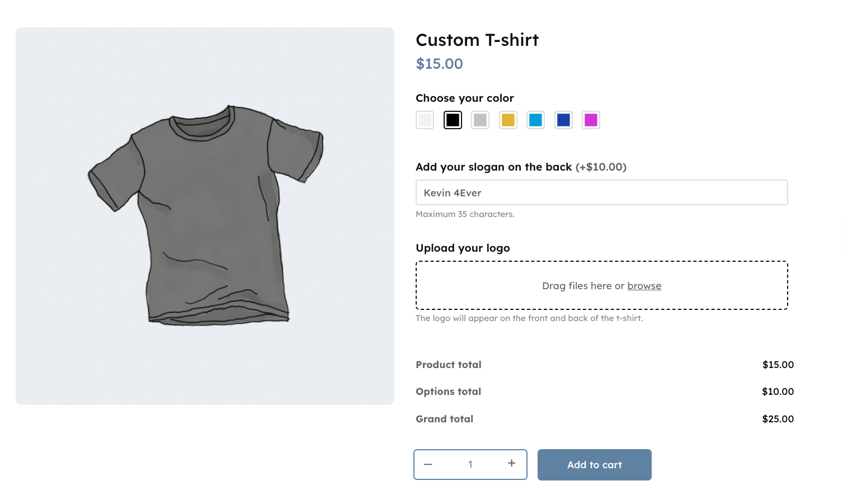Click the Custom T-shirt title

(x=477, y=40)
